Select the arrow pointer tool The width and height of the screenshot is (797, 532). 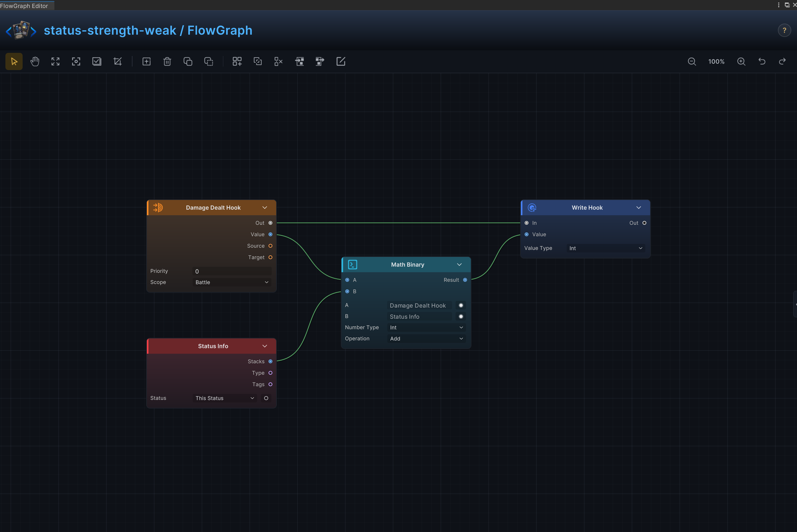[14, 61]
